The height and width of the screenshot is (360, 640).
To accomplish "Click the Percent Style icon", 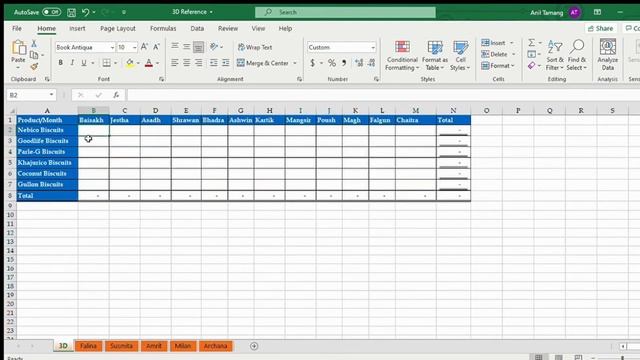I will coord(332,63).
